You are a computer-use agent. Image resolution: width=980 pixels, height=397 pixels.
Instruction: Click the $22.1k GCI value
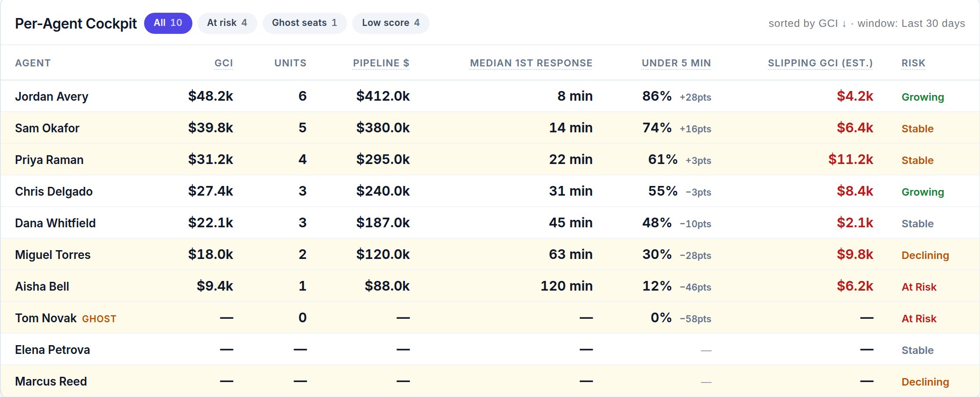tap(210, 222)
